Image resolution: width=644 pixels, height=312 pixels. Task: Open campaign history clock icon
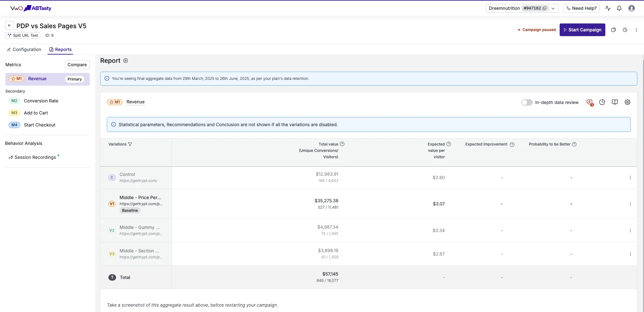625,30
